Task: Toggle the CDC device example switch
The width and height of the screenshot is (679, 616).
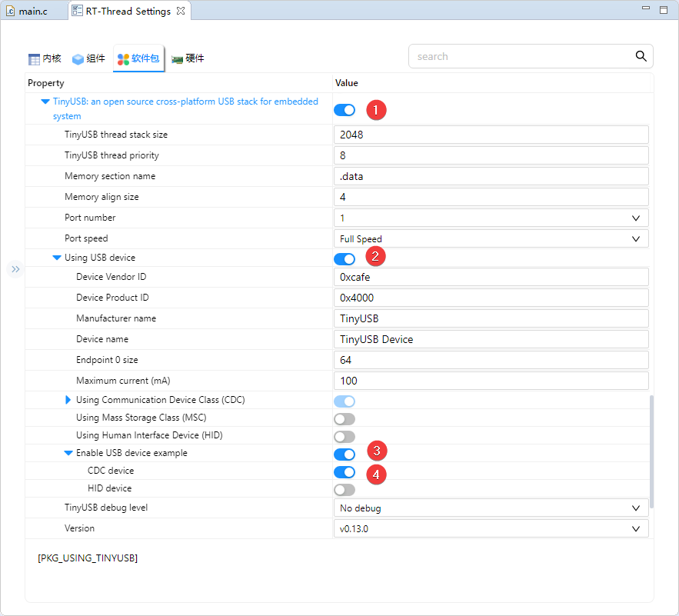Action: [x=344, y=472]
